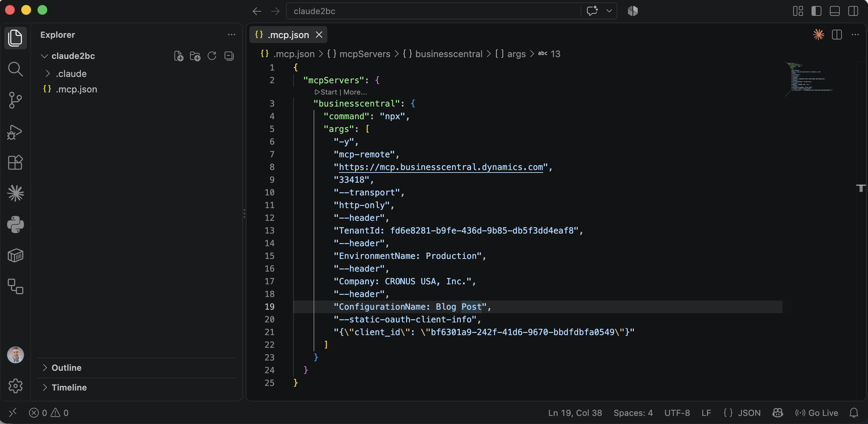Open the Containers view icon
Screen dimensions: 868x424
coord(15,255)
